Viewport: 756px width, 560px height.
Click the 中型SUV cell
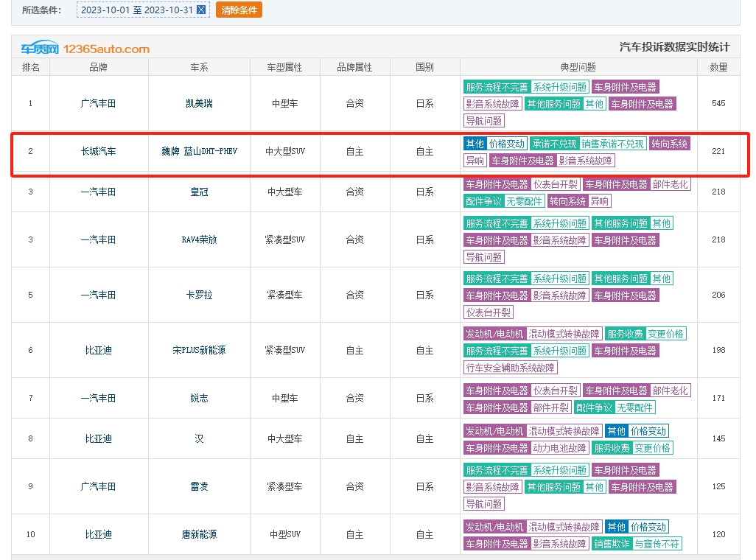point(285,534)
